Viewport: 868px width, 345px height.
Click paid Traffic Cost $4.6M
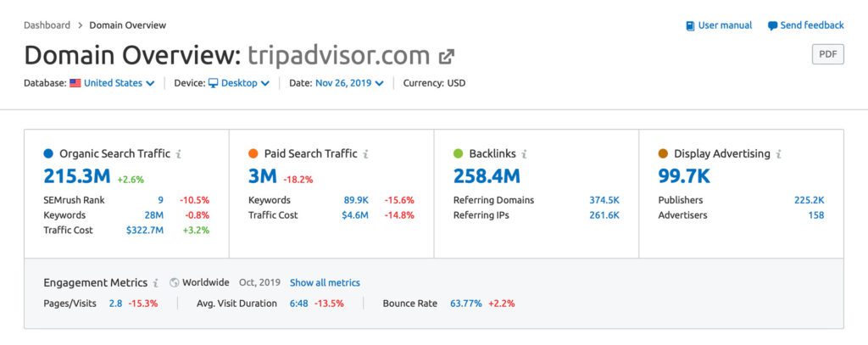[x=355, y=214]
